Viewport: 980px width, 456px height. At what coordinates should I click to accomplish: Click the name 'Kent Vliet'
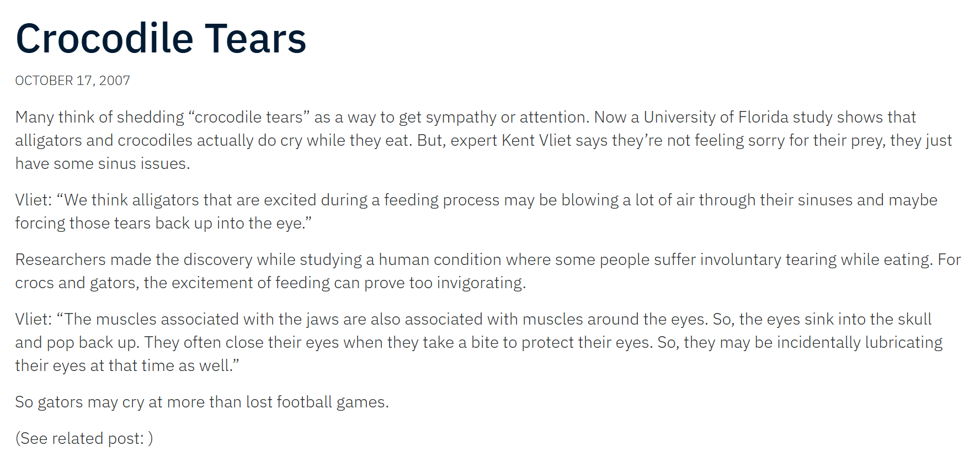click(x=536, y=140)
